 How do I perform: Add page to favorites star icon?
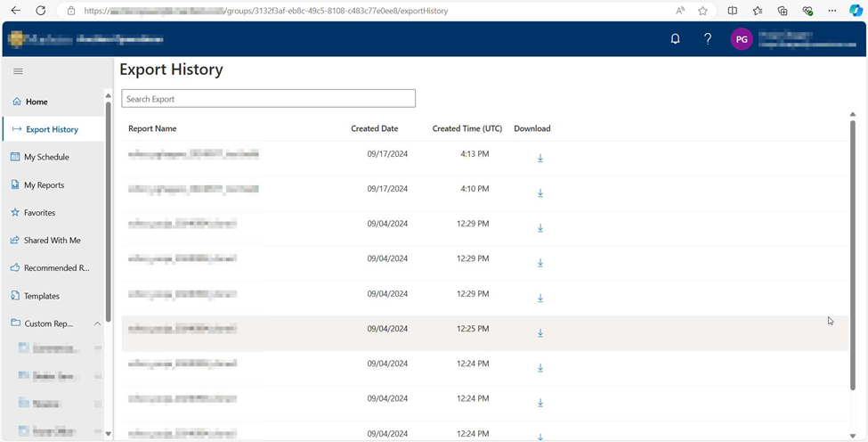point(702,11)
